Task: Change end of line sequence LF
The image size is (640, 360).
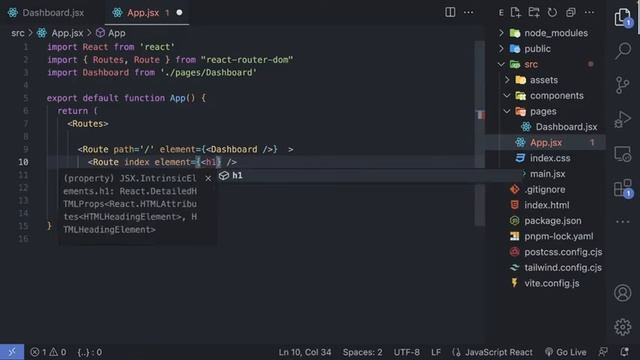Action: coord(436,352)
